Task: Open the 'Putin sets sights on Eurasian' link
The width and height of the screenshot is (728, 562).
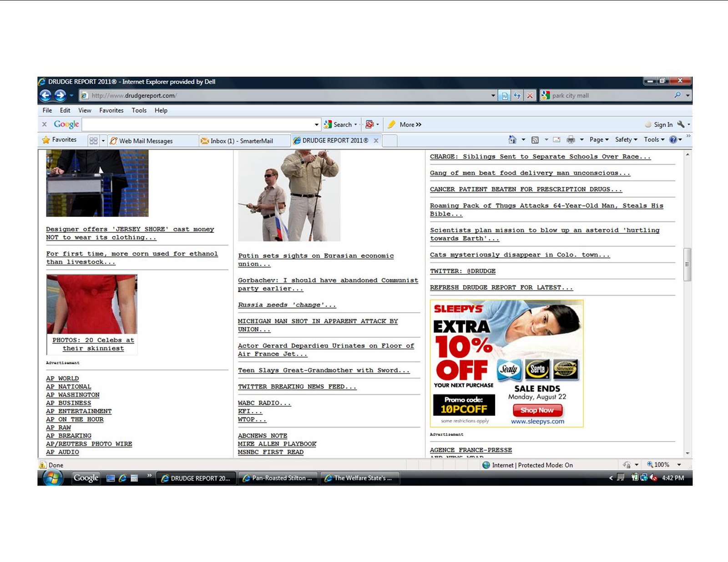Action: point(316,260)
